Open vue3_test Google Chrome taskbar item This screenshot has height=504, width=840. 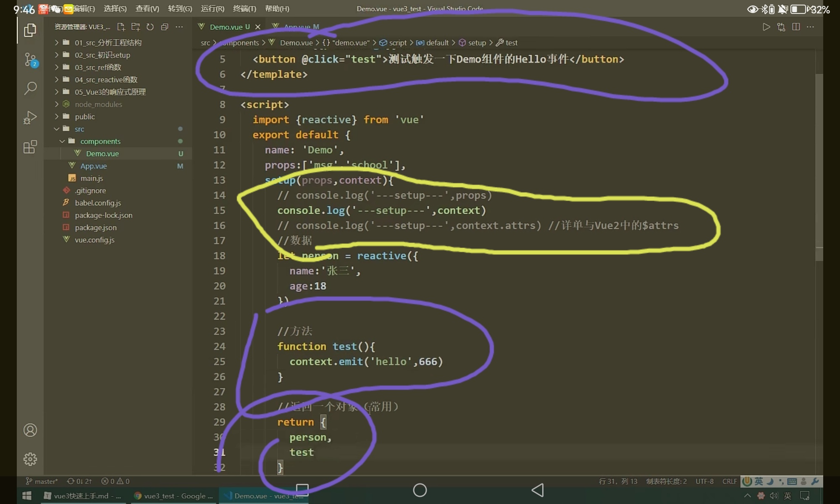pyautogui.click(x=174, y=496)
